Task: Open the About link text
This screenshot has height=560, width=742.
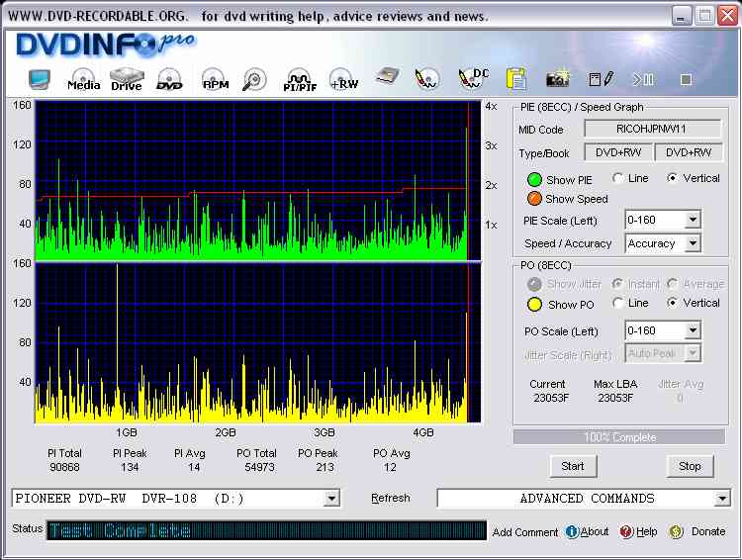Action: point(595,531)
